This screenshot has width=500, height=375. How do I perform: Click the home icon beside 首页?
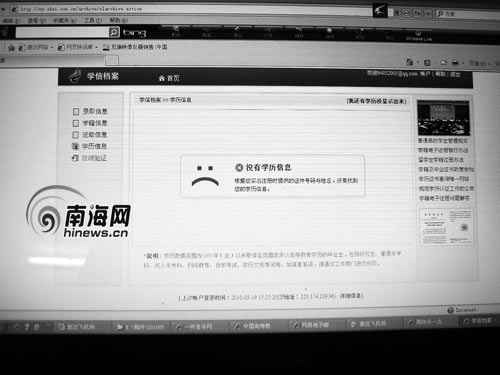162,78
